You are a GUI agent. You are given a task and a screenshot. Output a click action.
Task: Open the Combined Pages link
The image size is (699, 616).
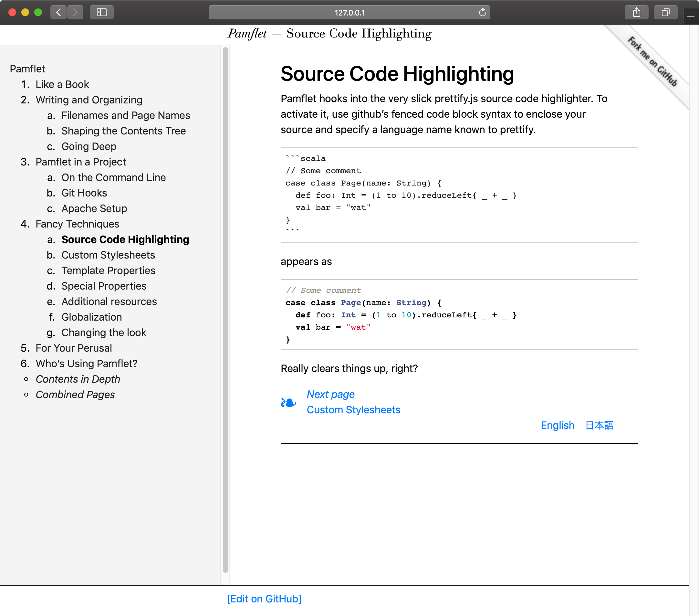pos(75,394)
